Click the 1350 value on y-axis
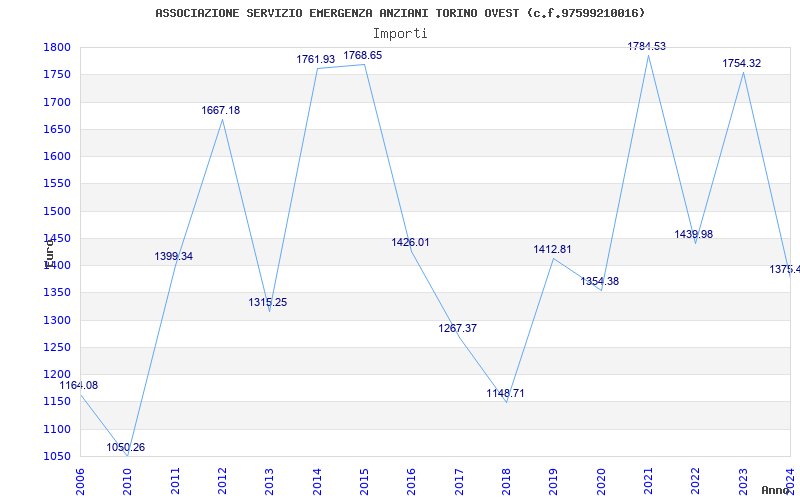 click(57, 293)
